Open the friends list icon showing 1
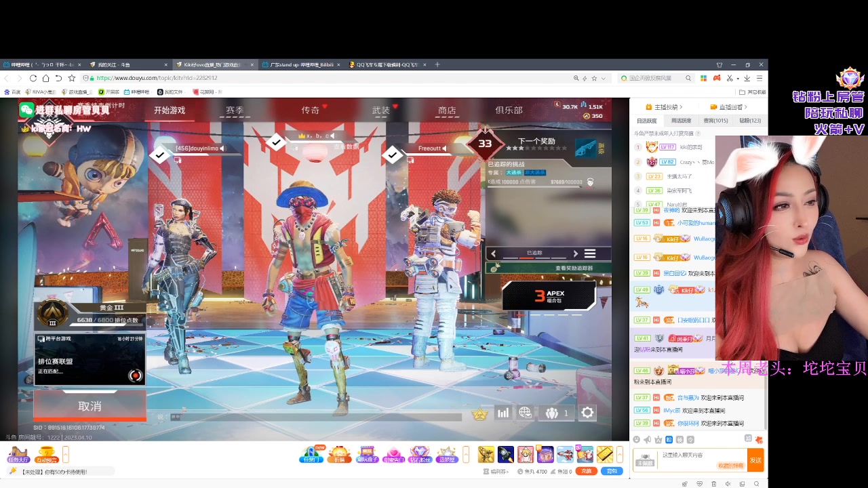The width and height of the screenshot is (868, 488). (557, 413)
